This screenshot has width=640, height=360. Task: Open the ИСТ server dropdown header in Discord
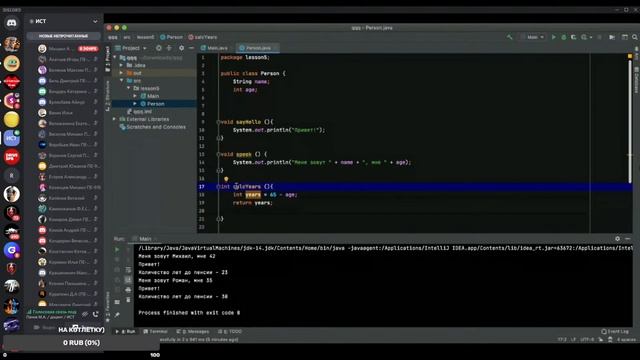[x=64, y=21]
